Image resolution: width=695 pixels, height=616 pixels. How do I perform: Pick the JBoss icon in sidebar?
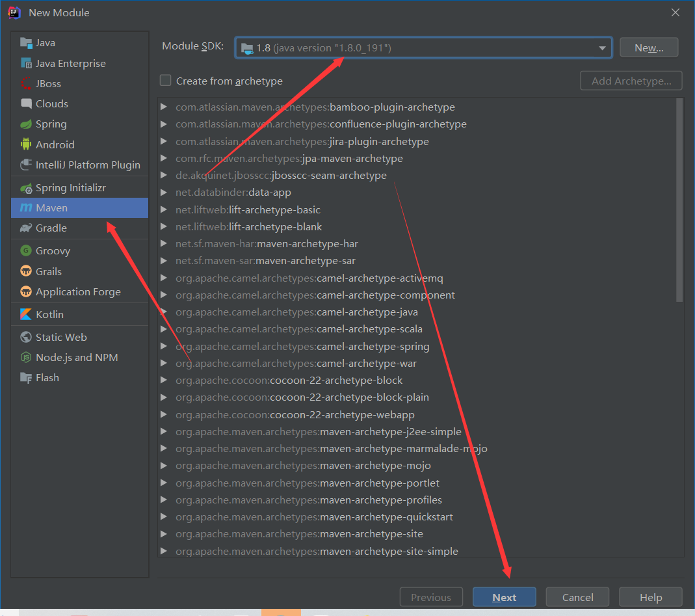click(x=26, y=83)
